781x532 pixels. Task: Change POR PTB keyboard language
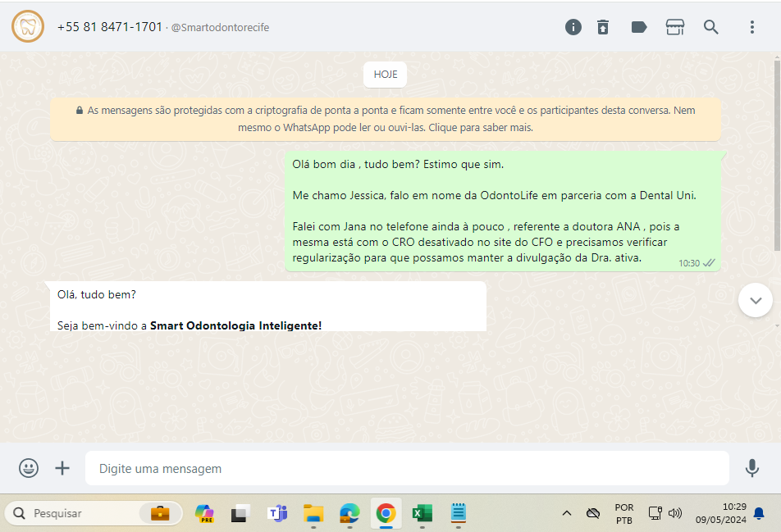click(624, 514)
